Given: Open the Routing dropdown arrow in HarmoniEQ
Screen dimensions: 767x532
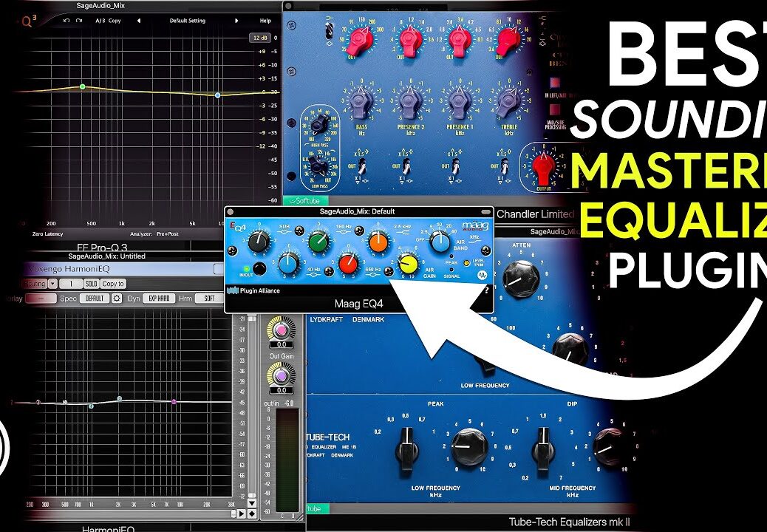Looking at the screenshot, I should tap(52, 284).
